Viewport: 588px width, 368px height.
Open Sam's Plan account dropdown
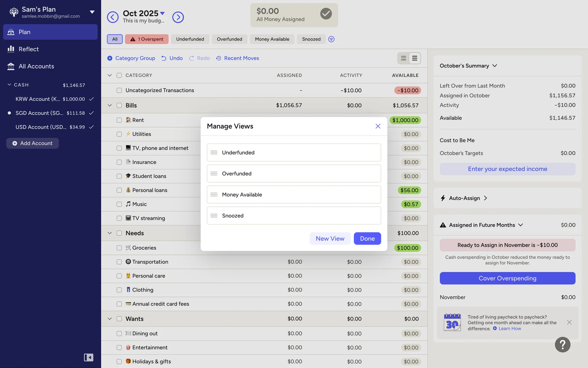(92, 12)
